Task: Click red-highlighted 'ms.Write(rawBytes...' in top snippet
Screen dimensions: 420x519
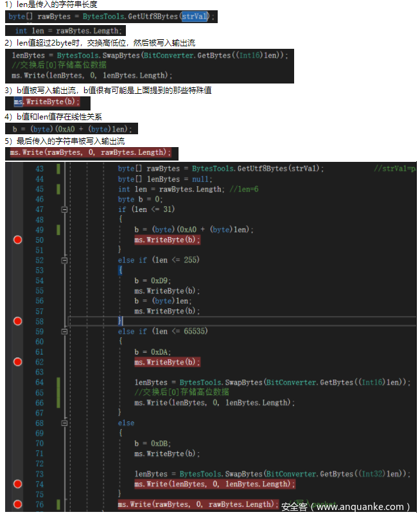Action: tap(91, 152)
